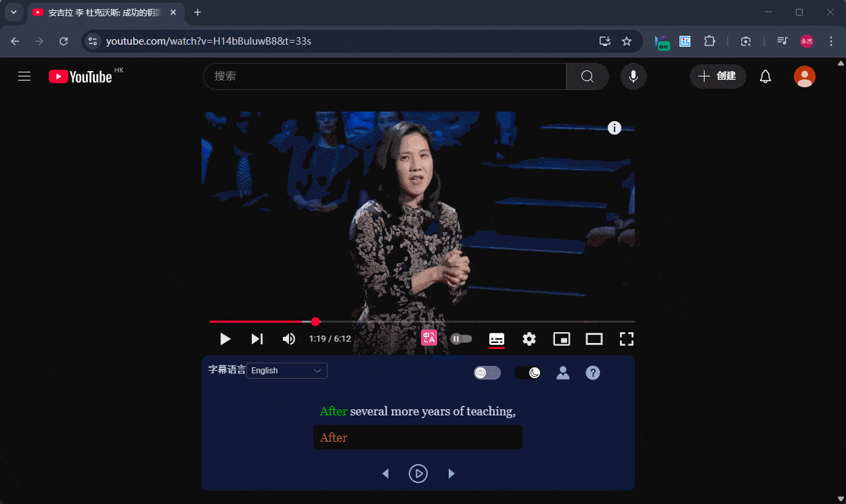Open YouTube notifications bell
846x504 pixels.
tap(765, 76)
